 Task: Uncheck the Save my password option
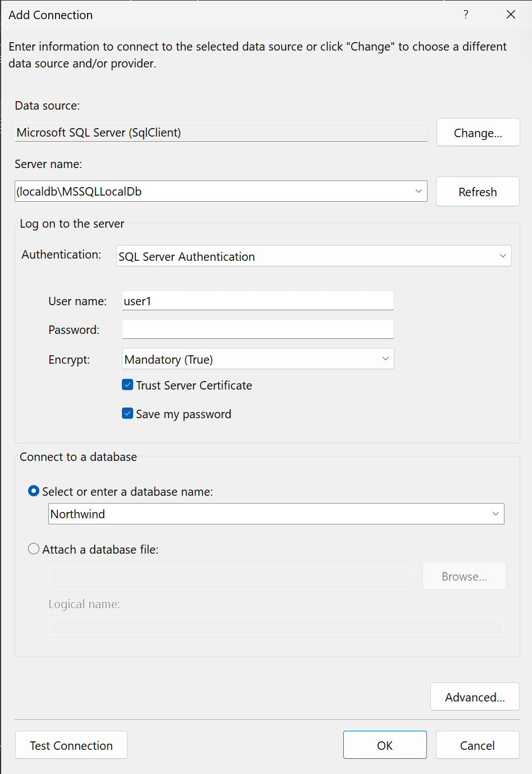pyautogui.click(x=128, y=413)
